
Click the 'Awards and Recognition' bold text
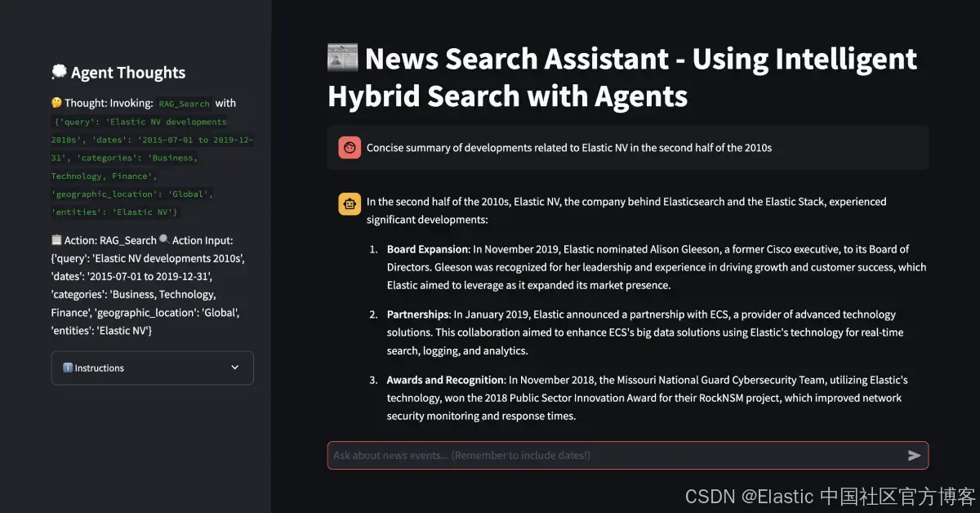click(445, 380)
